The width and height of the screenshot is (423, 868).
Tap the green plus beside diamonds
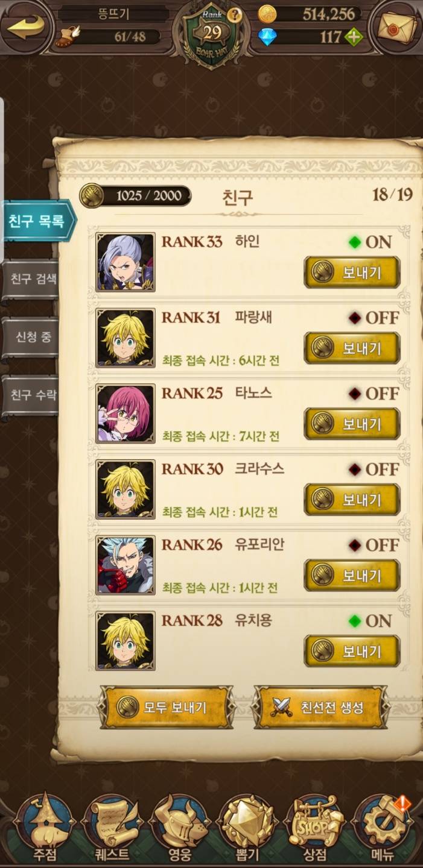[354, 37]
